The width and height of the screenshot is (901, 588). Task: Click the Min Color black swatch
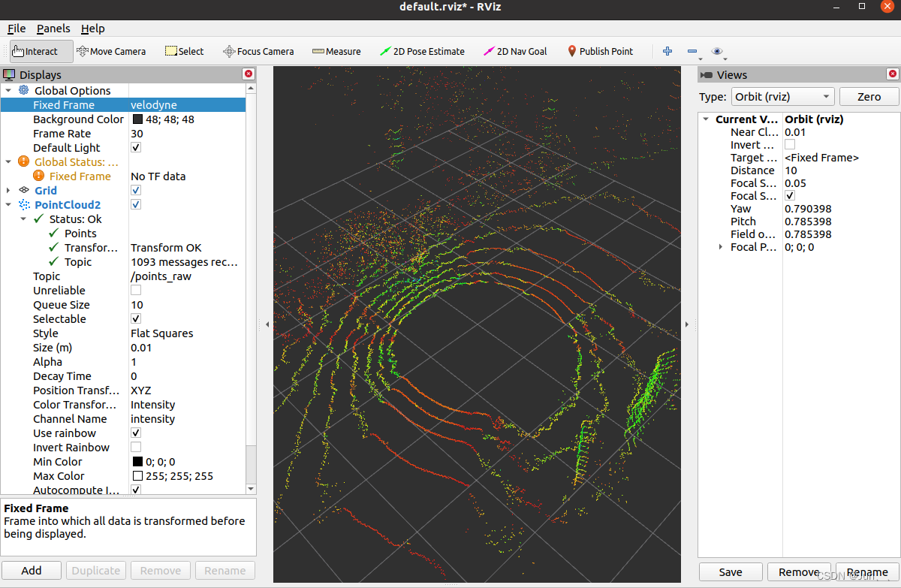[x=138, y=462]
